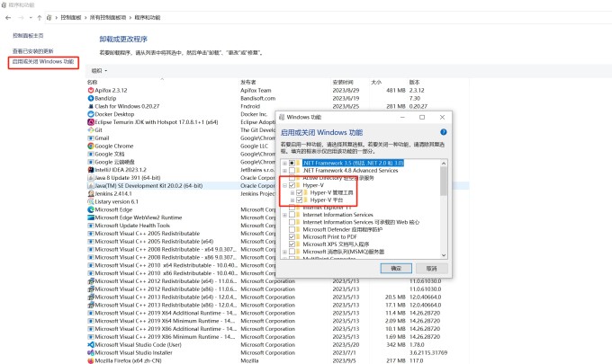Click the Java 8 Update 391 icon
This screenshot has width=612, height=364.
click(x=91, y=178)
